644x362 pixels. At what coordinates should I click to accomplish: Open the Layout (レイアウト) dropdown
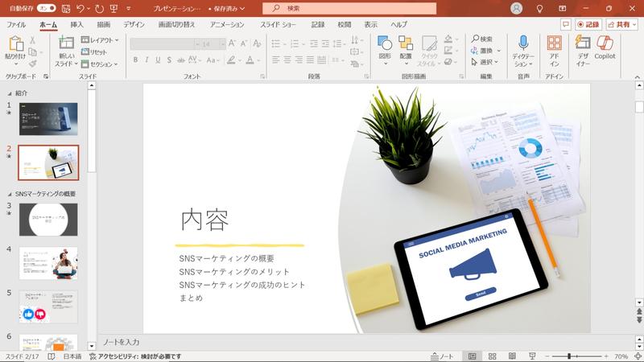click(99, 39)
